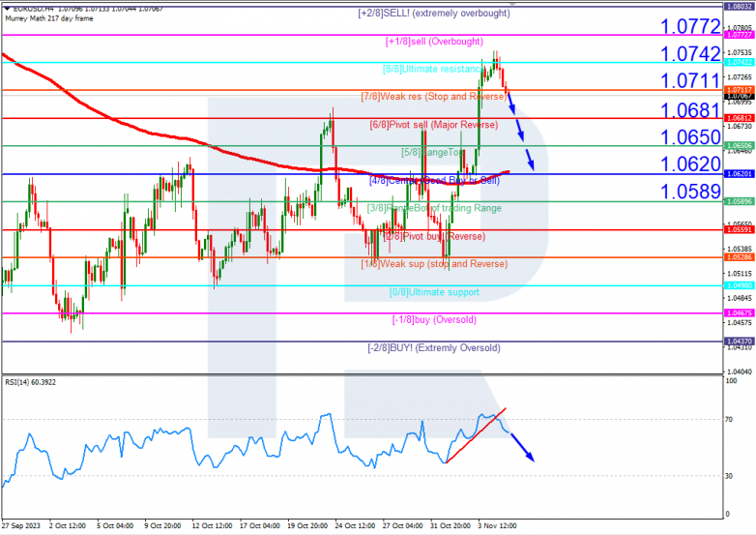Screen dimensions: 756x535
Task: Click the RSI scale value 30
Action: 729,476
